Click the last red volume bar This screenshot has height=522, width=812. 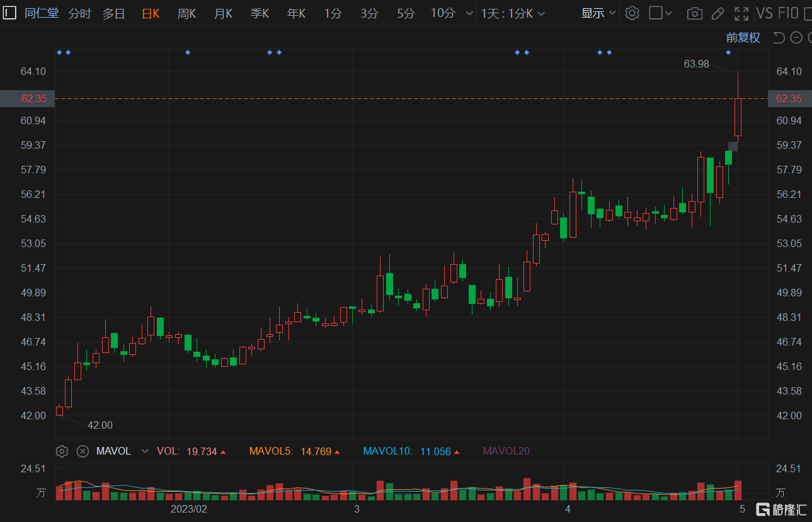point(738,490)
